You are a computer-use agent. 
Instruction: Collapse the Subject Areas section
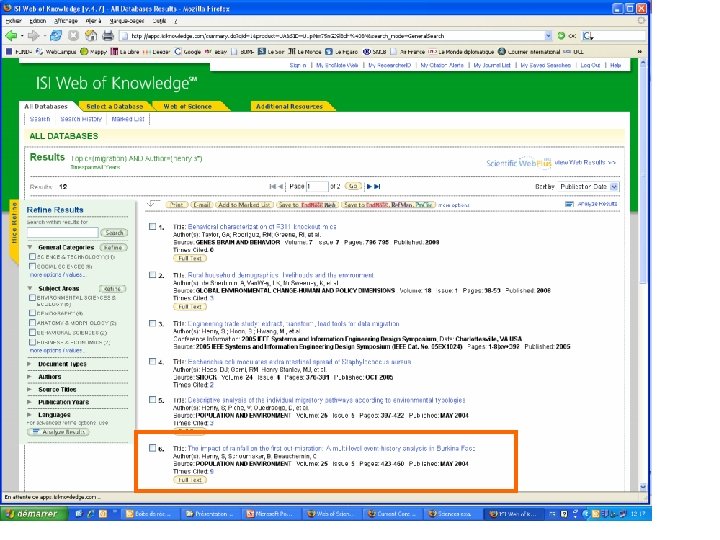[30, 288]
